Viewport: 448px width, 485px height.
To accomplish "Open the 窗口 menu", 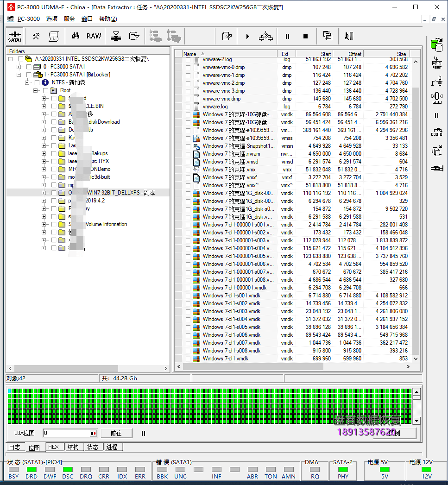I will 87,19.
